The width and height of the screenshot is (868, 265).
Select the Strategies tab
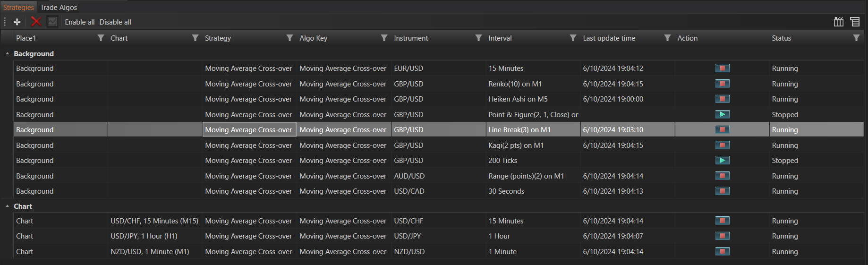coord(18,8)
